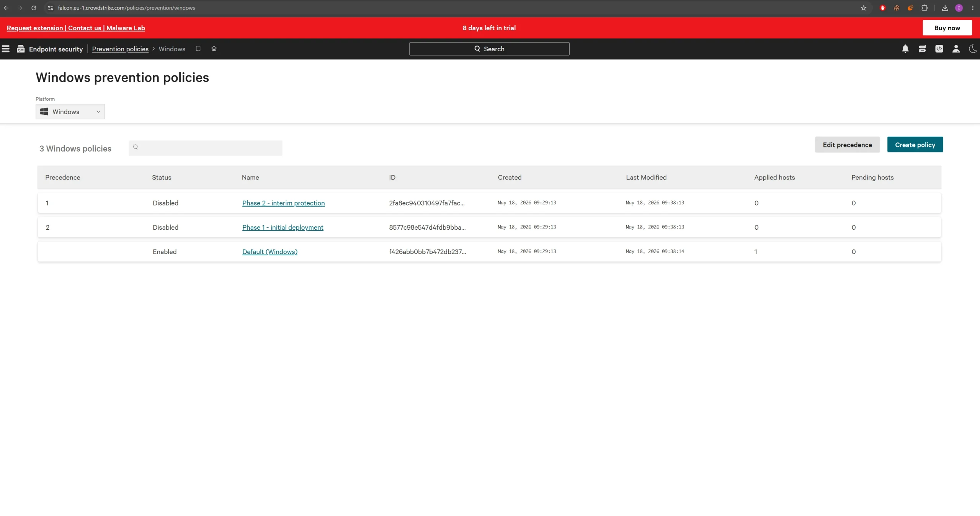Click applied hosts value 1 for Default policy
The image size is (980, 516).
756,251
